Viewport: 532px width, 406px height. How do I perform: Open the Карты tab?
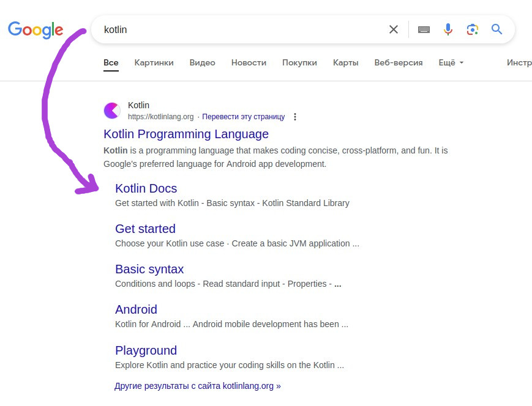pyautogui.click(x=346, y=63)
